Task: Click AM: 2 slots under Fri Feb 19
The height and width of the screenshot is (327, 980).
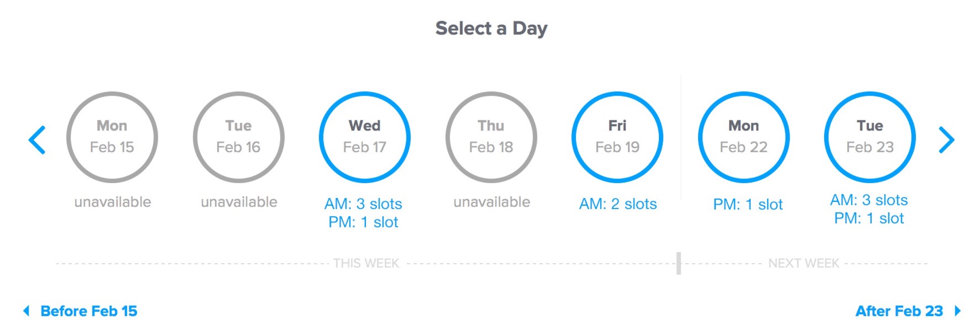Action: [618, 204]
